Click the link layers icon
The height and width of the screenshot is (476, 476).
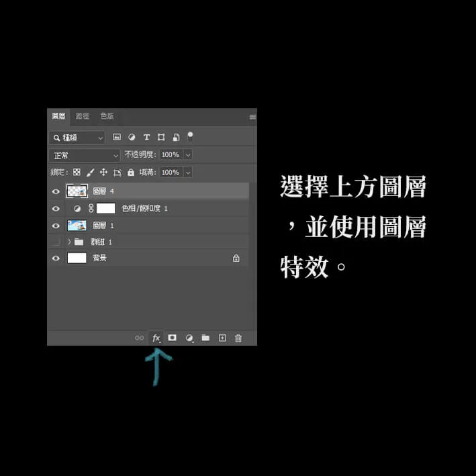tap(139, 338)
